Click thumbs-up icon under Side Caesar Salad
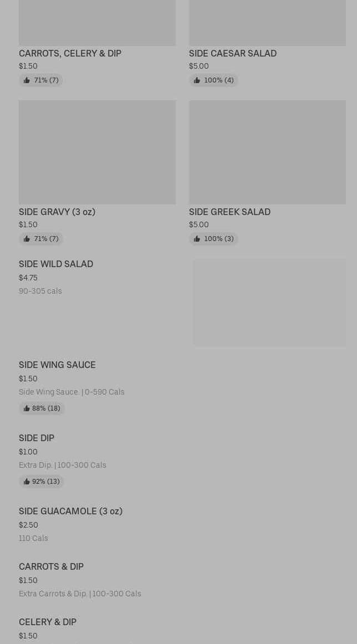357x644 pixels. tap(197, 80)
